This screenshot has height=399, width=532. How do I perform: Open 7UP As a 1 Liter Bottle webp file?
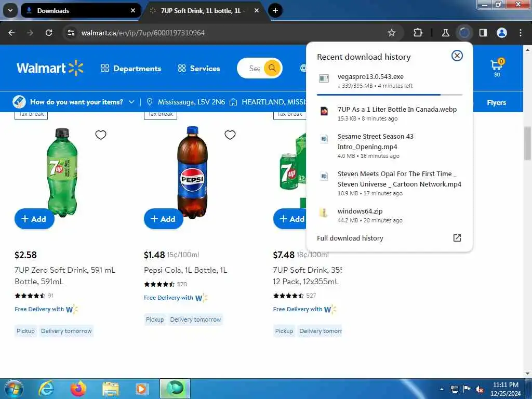click(x=390, y=113)
